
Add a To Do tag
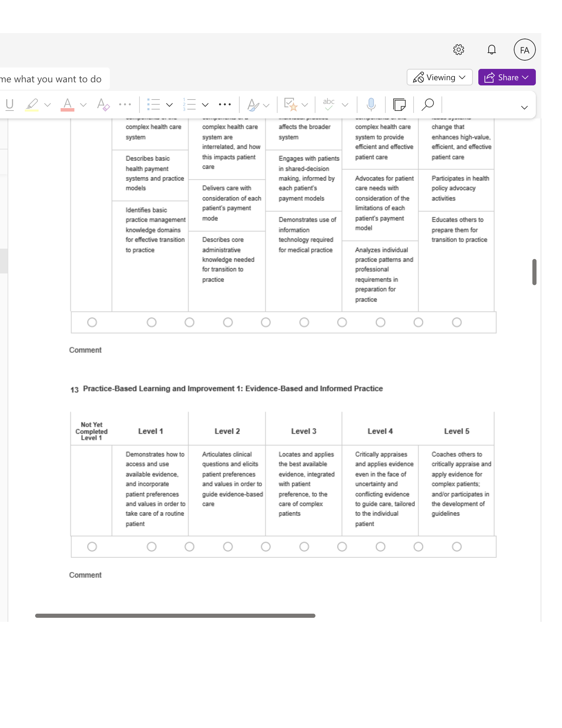(x=291, y=104)
